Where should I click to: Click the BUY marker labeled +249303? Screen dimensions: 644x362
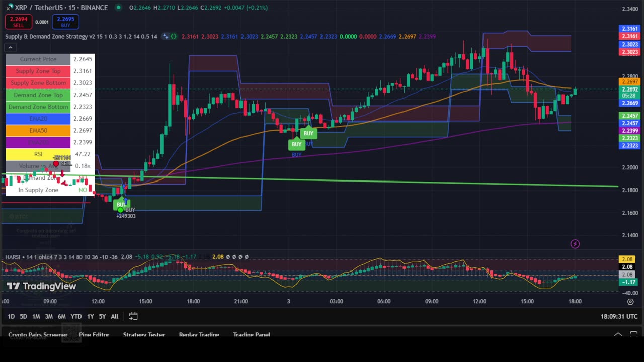121,205
